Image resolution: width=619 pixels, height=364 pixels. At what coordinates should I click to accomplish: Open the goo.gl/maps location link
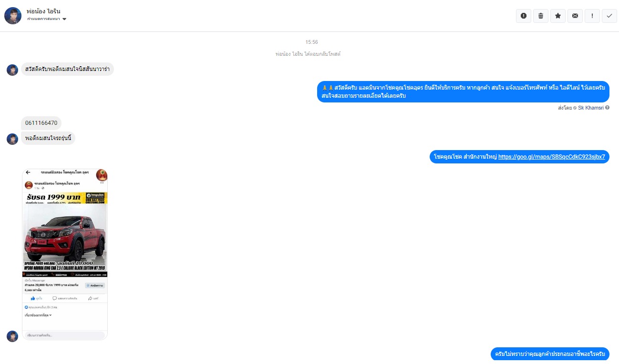tap(552, 156)
